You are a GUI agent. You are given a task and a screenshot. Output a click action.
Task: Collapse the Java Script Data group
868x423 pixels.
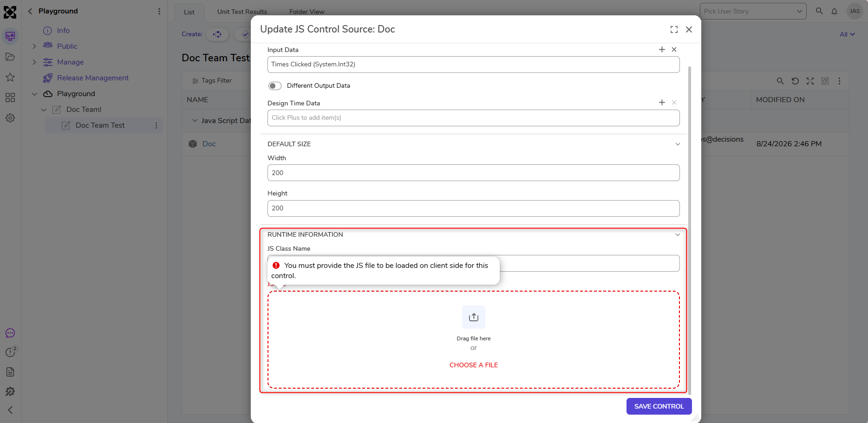195,120
